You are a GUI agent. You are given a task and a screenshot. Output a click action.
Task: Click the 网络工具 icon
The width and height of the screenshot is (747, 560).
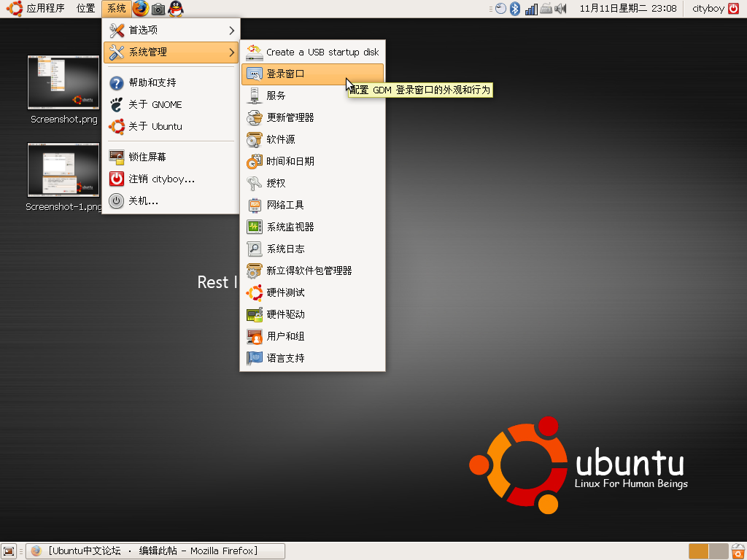pos(255,205)
